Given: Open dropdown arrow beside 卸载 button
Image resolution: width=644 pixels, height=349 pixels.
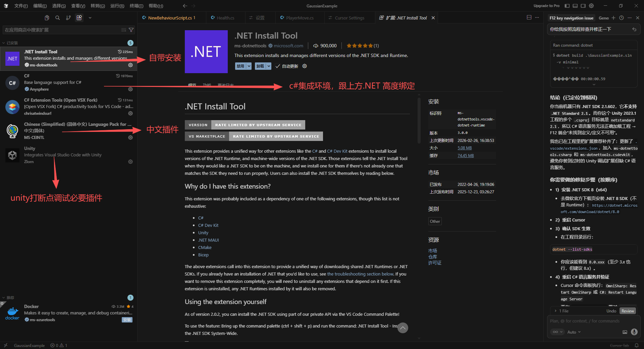Looking at the screenshot, I should 269,66.
